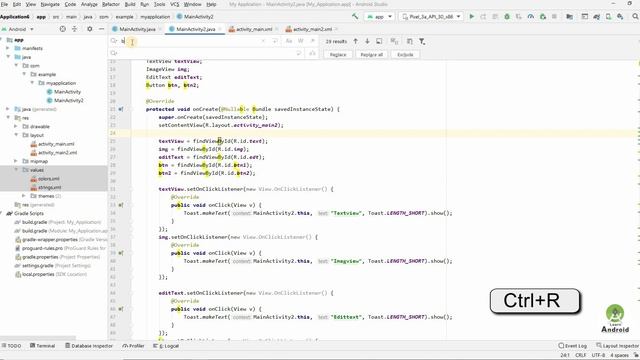Select strings.xml in the project tree

pos(49,187)
